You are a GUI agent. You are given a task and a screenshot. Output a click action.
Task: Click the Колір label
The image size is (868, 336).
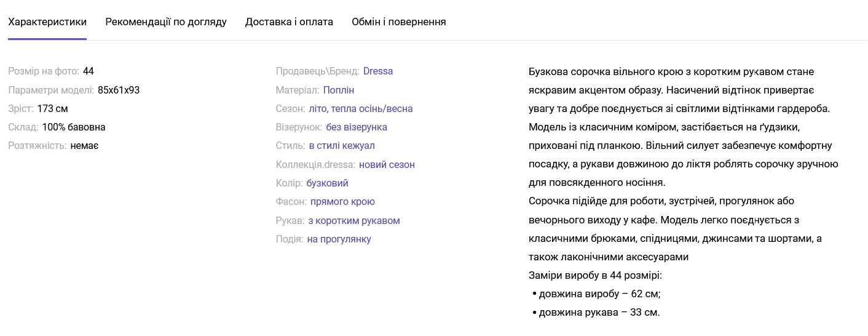click(290, 183)
